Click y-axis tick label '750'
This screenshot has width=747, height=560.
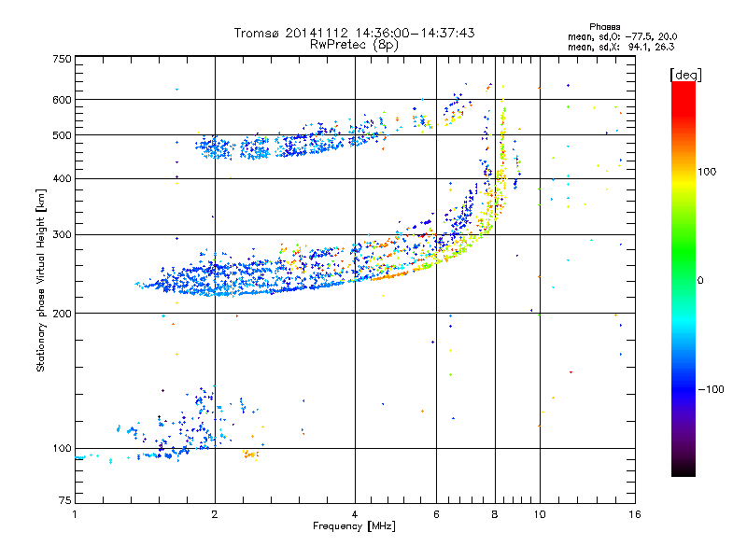62,59
